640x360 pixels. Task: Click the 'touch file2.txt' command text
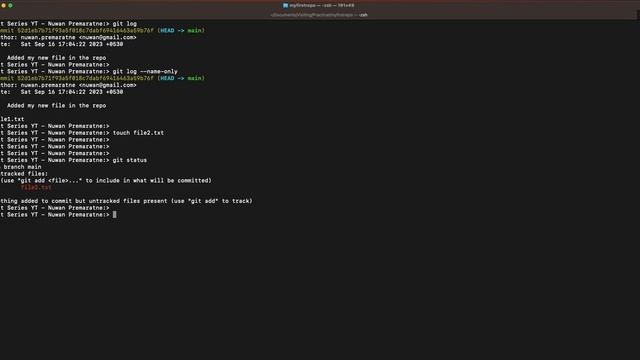[138, 133]
